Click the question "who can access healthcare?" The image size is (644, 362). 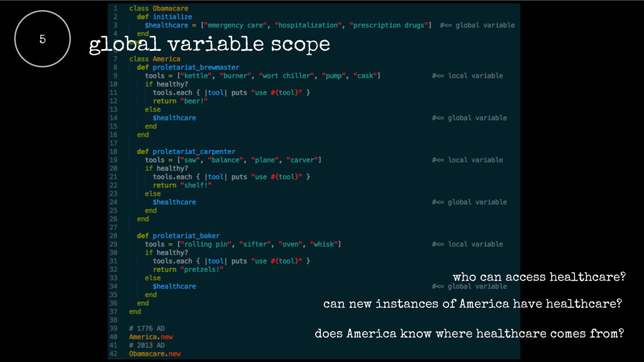[x=539, y=277]
